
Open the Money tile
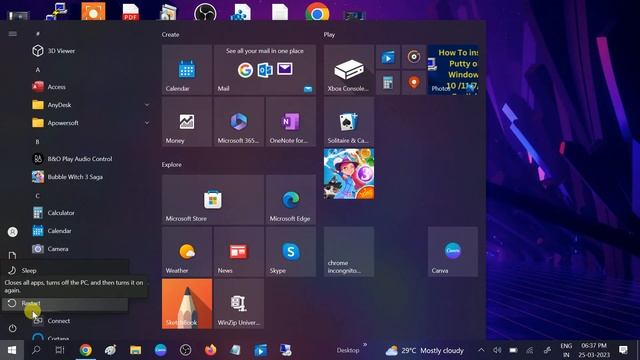pyautogui.click(x=187, y=122)
